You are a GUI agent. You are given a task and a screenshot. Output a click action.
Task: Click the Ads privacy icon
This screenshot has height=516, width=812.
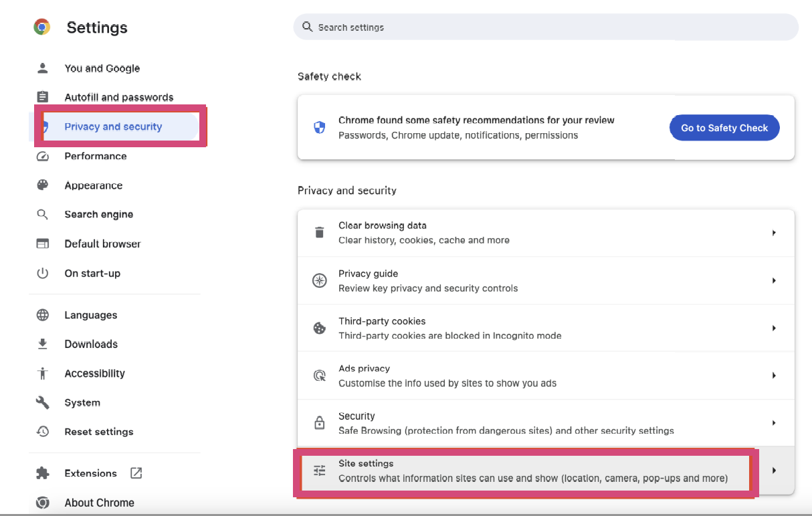tap(320, 375)
